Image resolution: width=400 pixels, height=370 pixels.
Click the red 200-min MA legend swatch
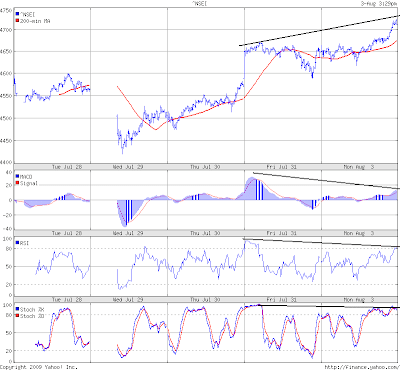pos(17,21)
